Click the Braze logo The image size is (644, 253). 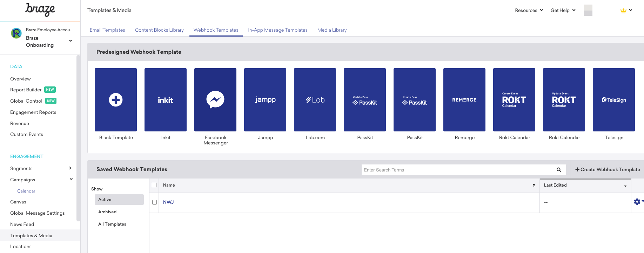[40, 10]
